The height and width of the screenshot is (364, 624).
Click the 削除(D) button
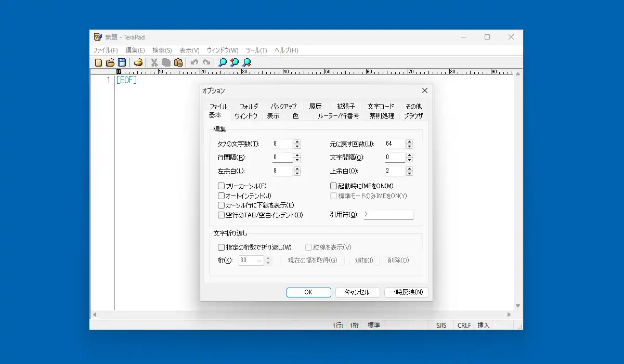click(398, 261)
